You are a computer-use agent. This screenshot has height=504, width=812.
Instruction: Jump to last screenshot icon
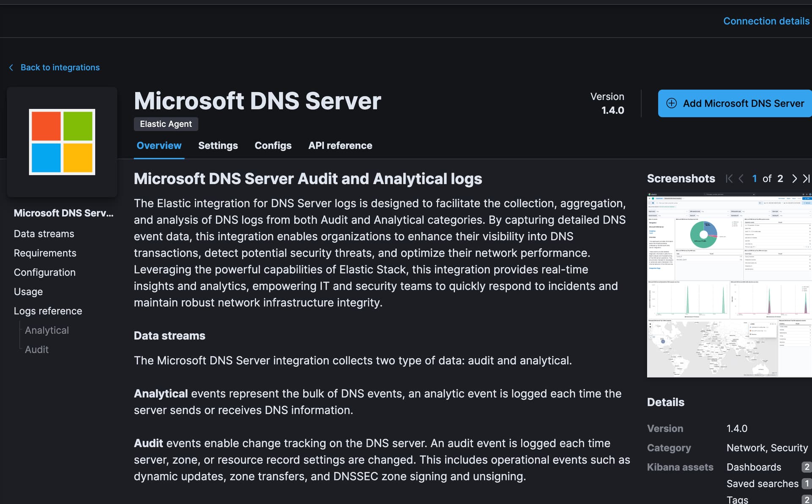click(806, 179)
